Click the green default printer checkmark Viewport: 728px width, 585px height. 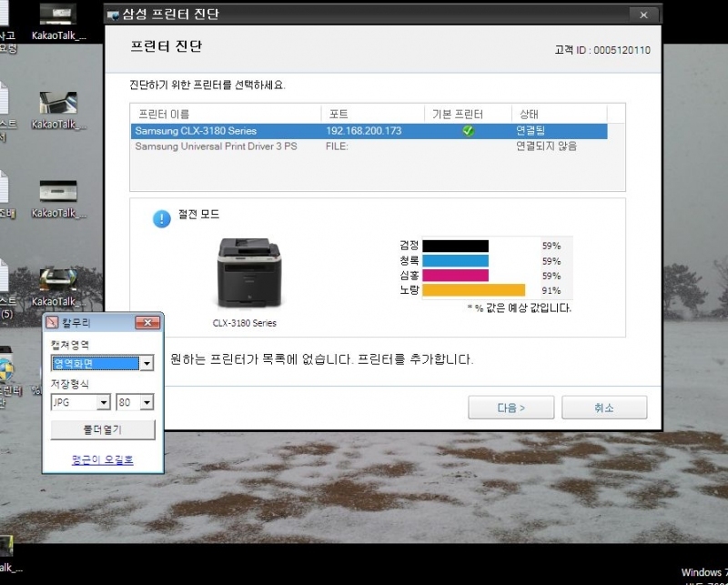468,131
